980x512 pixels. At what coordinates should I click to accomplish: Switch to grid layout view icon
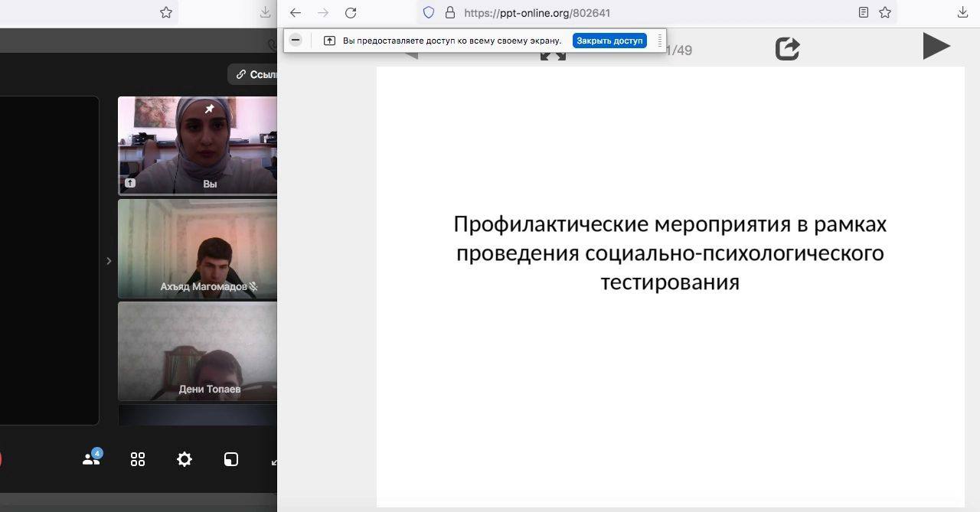(138, 459)
